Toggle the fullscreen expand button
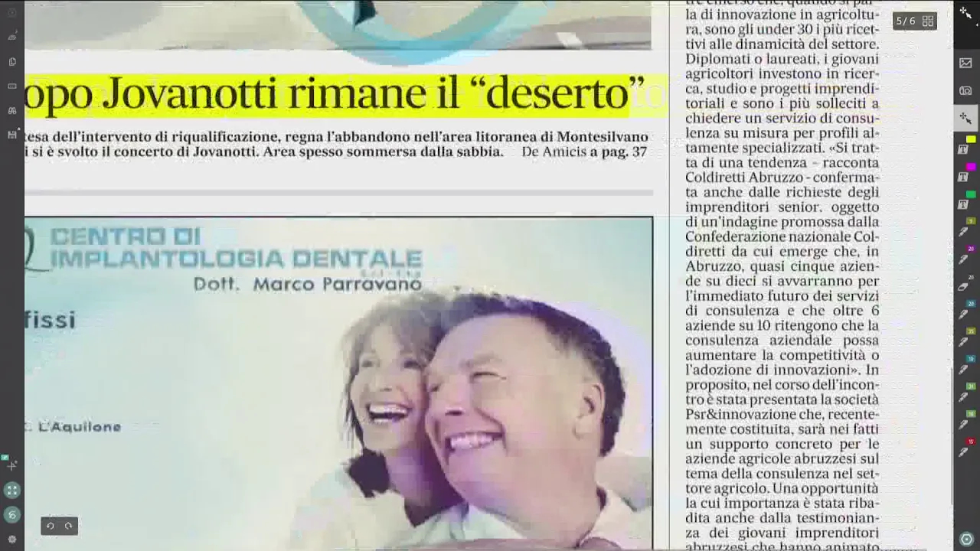 [11, 491]
